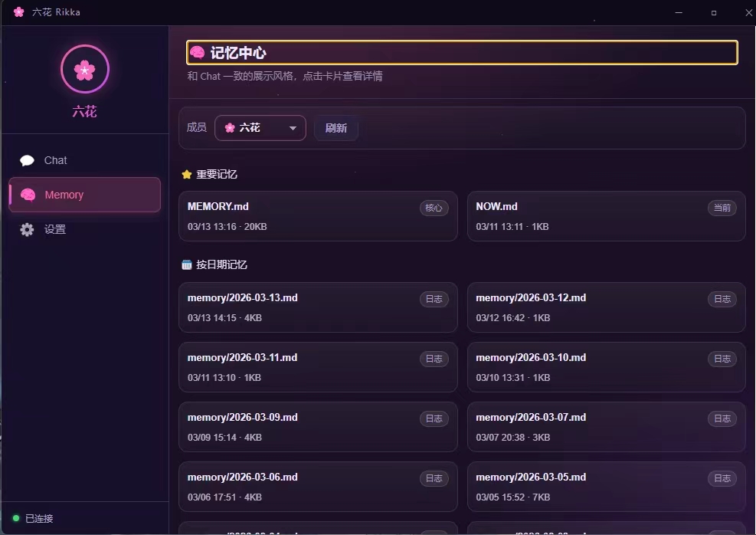Viewport: 756px width, 535px height.
Task: Expand the 六花 dropdown arrow
Action: pyautogui.click(x=293, y=129)
